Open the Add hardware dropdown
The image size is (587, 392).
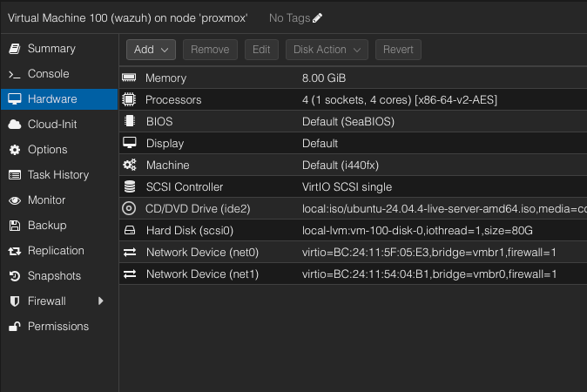(151, 50)
